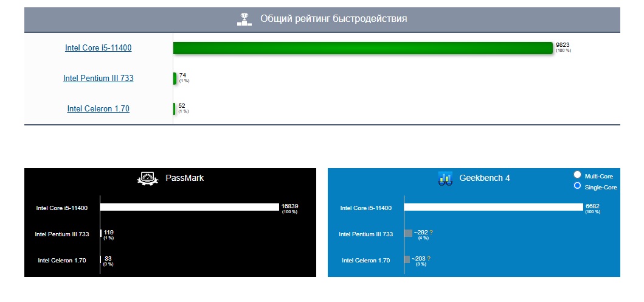This screenshot has height=302, width=644.
Task: Click the PassMark score 119
Action: pyautogui.click(x=109, y=233)
